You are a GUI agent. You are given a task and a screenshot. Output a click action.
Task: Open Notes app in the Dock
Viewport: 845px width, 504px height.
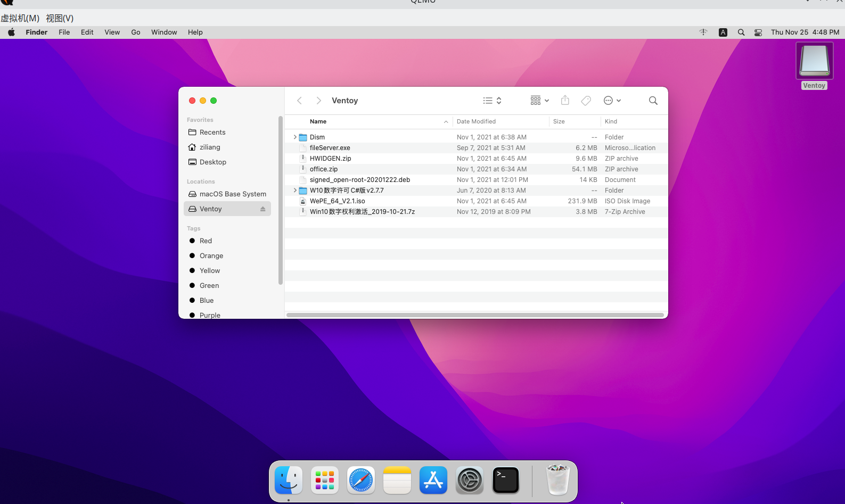397,480
